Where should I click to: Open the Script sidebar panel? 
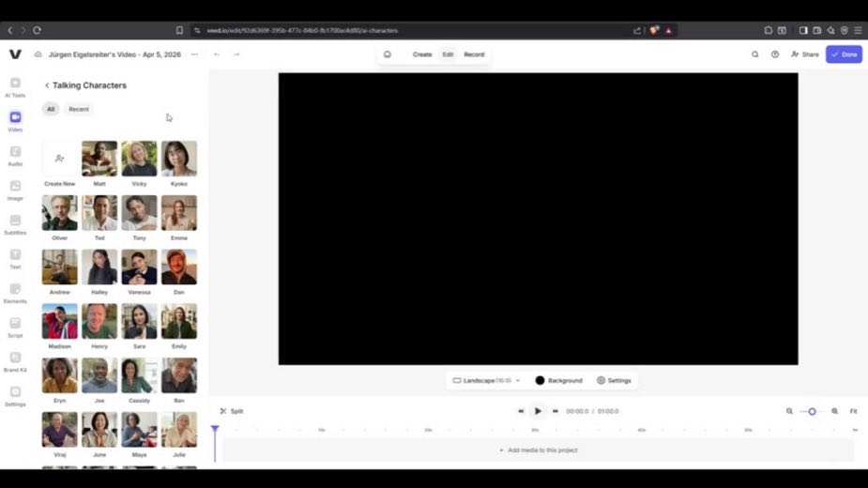[x=15, y=328]
